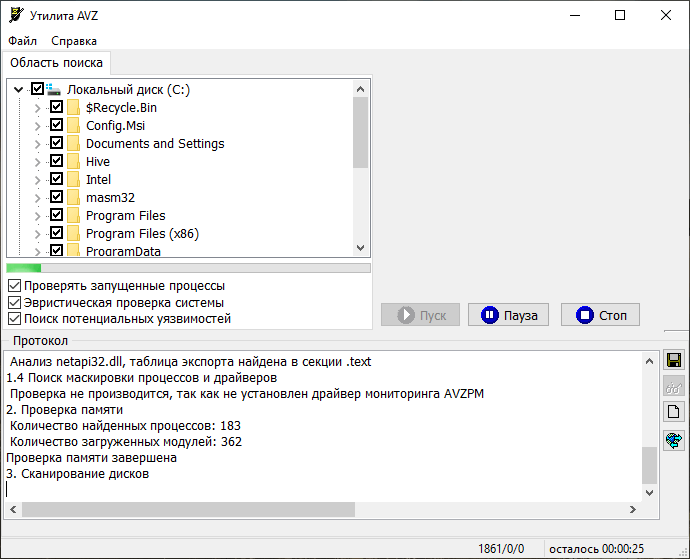Viewport: 690px width, 559px height.
Task: Click the glasses view-log icon
Action: click(x=674, y=386)
